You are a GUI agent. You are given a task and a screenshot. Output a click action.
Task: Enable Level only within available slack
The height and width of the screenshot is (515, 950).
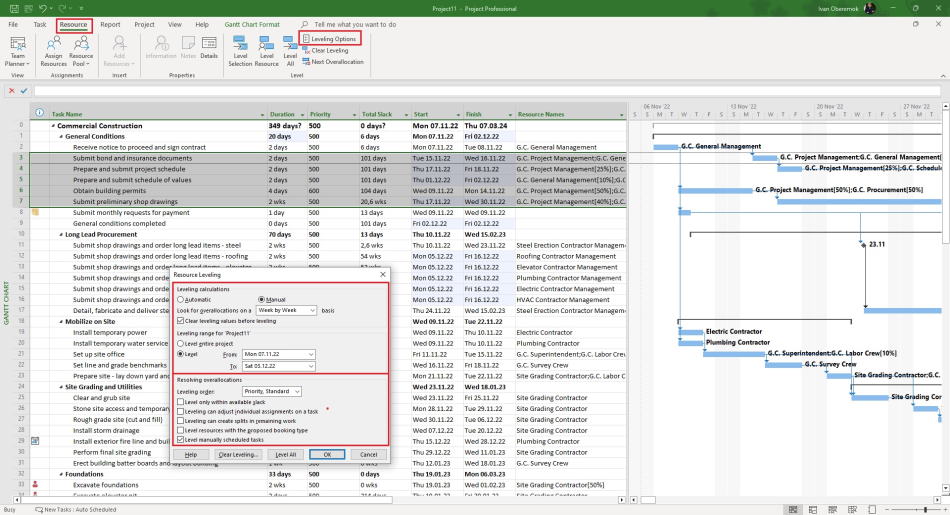pyautogui.click(x=181, y=402)
